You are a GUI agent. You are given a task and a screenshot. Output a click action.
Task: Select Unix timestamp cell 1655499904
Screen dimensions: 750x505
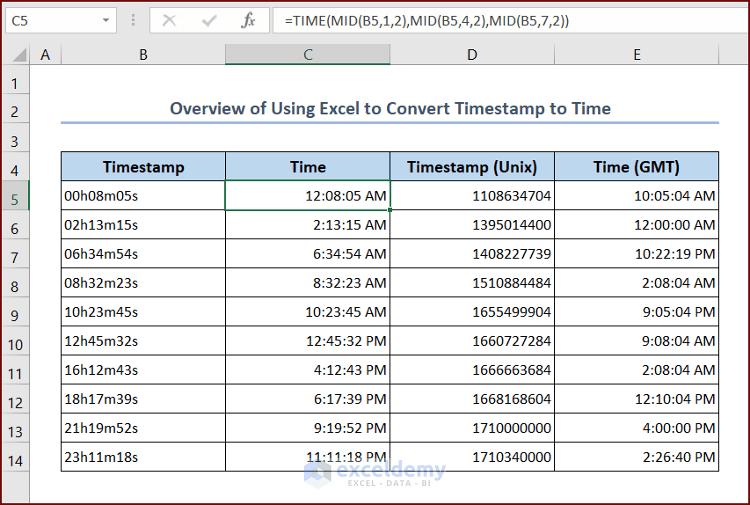(472, 312)
